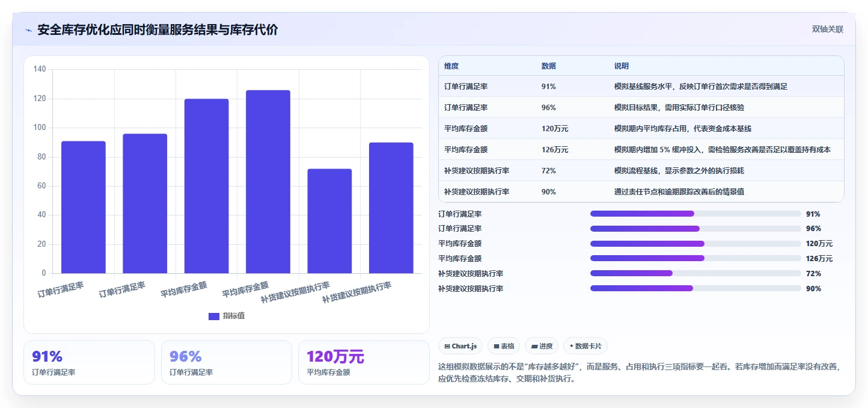Select the 进度 tag pill
Image resolution: width=868 pixels, height=408 pixels.
coord(542,346)
